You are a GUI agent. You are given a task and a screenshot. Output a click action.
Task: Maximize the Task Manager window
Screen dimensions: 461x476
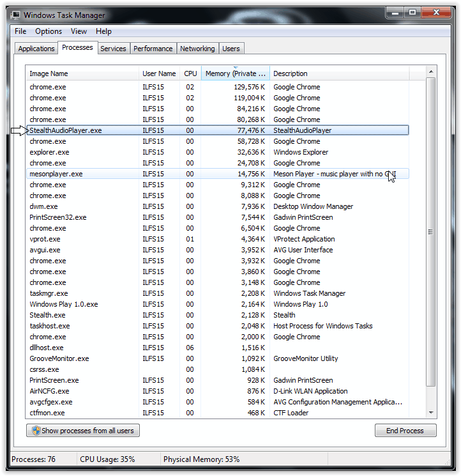412,12
